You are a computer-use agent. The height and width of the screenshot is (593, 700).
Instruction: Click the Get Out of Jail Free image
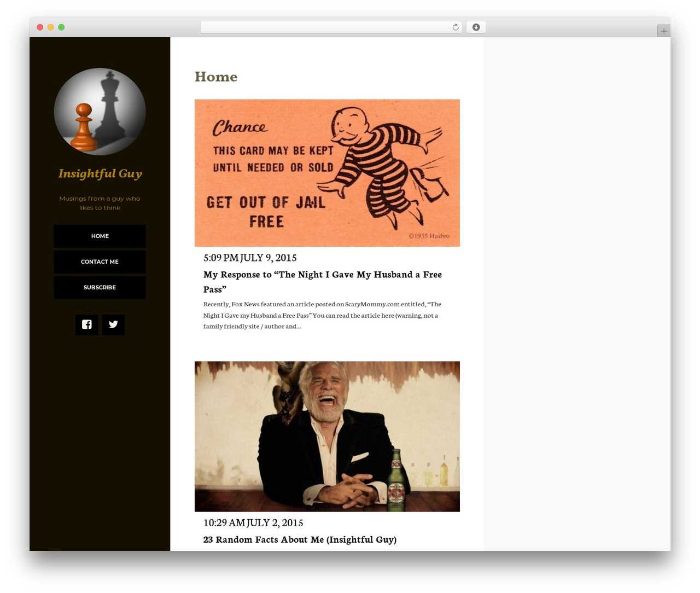pos(327,173)
